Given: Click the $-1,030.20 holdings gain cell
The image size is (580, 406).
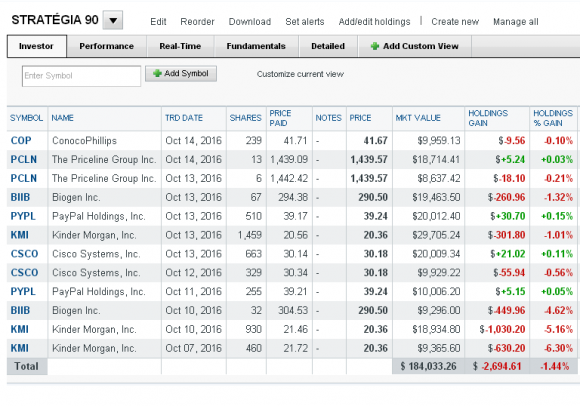Looking at the screenshot, I should point(502,329).
